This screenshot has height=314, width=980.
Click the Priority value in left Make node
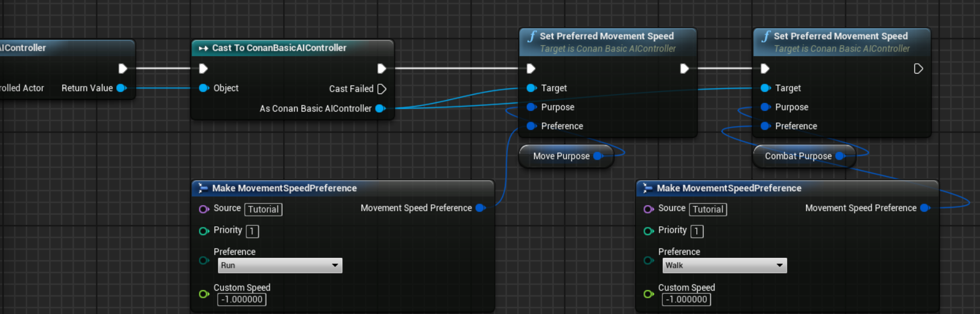point(252,232)
